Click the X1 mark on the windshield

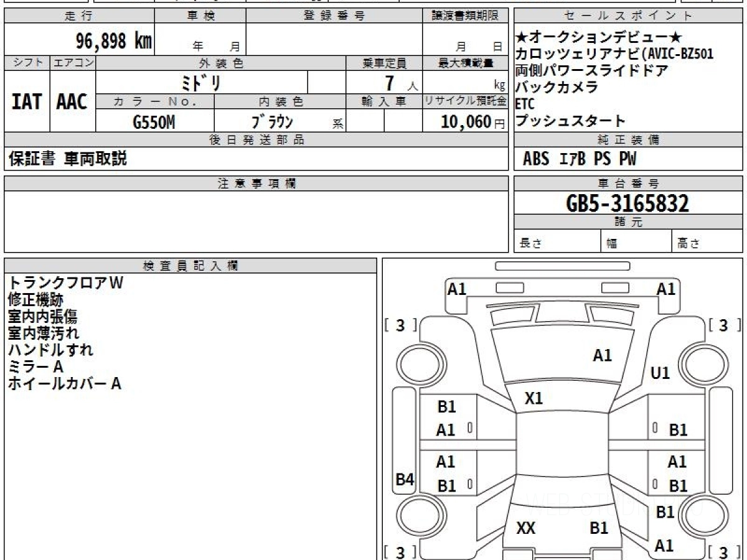[x=533, y=399]
